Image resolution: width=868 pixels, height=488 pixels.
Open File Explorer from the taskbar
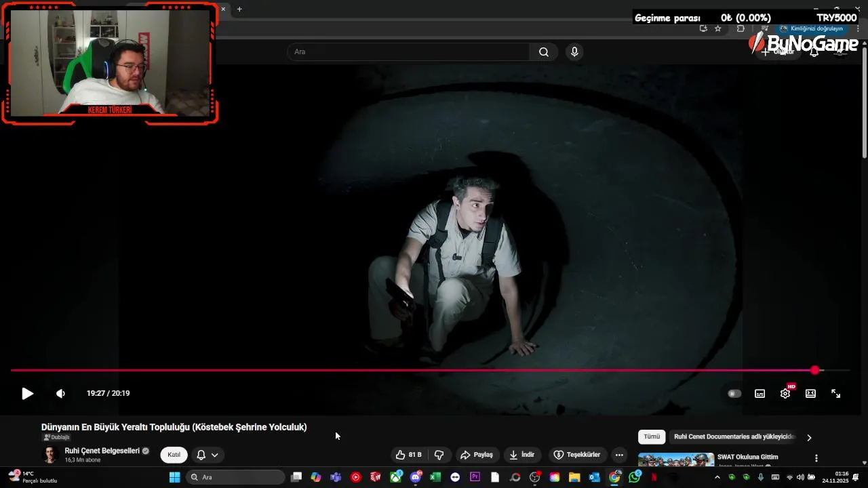tap(574, 477)
